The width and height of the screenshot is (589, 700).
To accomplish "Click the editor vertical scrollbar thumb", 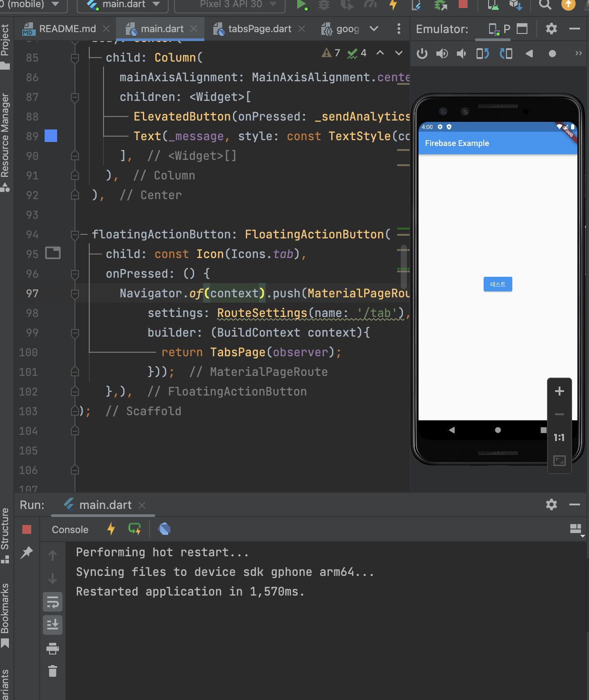I will point(404,267).
